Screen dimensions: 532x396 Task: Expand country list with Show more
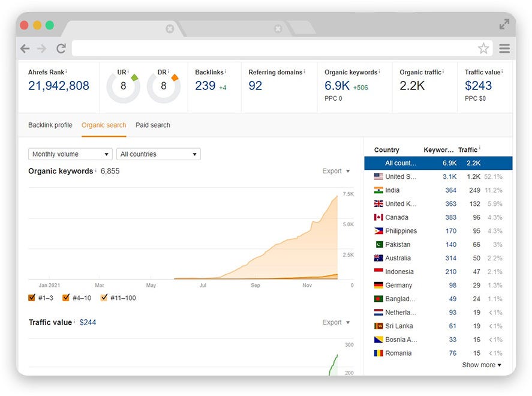[x=482, y=365]
